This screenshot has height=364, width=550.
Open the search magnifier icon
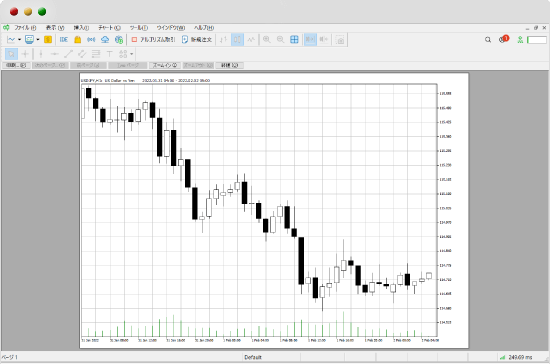pos(488,40)
